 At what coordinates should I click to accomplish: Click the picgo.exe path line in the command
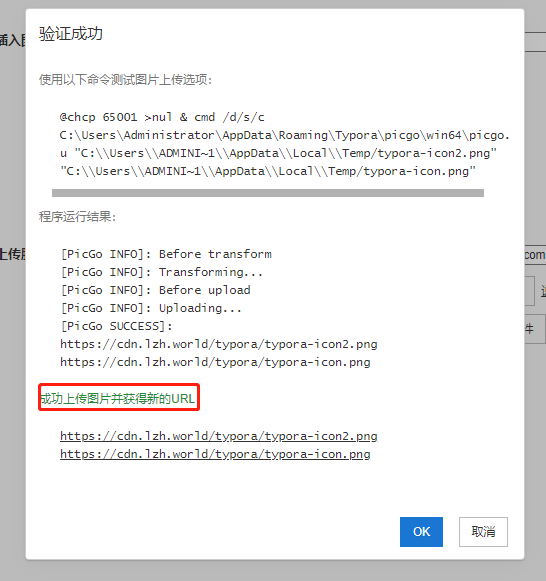coord(284,135)
